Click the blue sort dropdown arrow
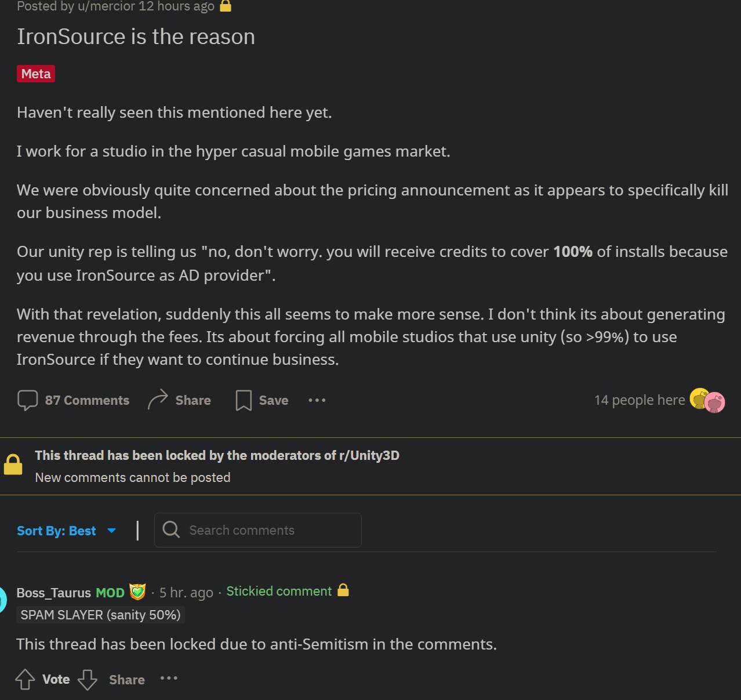The height and width of the screenshot is (700, 741). [x=112, y=531]
